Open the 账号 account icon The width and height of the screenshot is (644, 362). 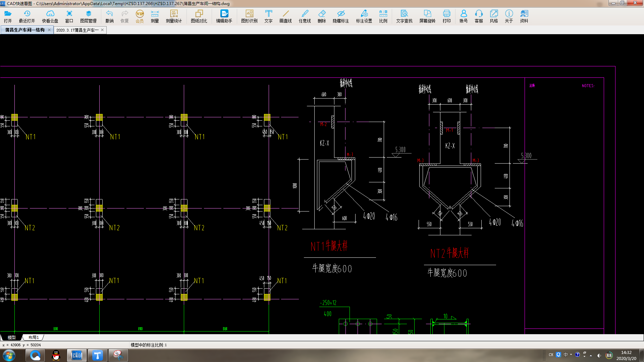pyautogui.click(x=464, y=16)
